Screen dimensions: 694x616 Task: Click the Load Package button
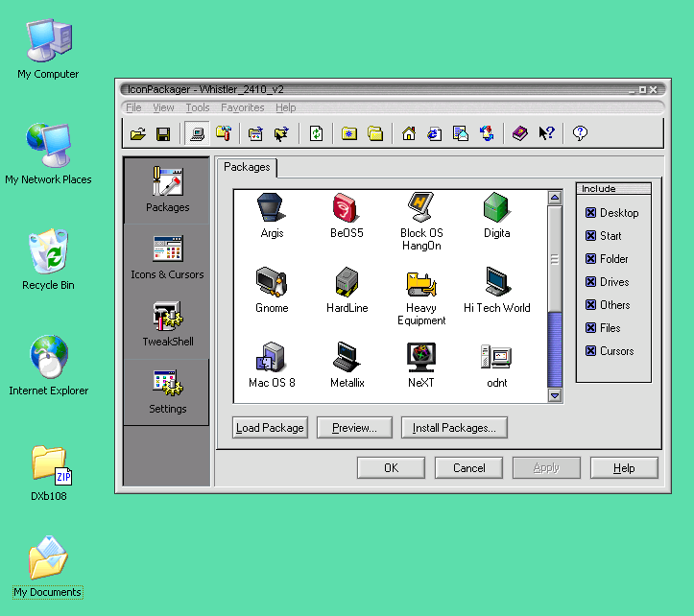(270, 428)
